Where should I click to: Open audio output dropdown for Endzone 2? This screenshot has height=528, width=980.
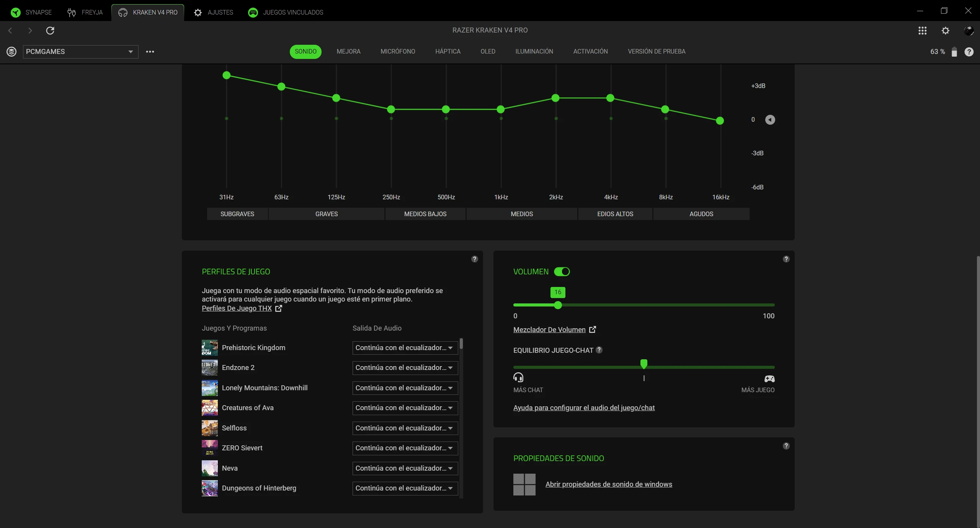coord(405,368)
